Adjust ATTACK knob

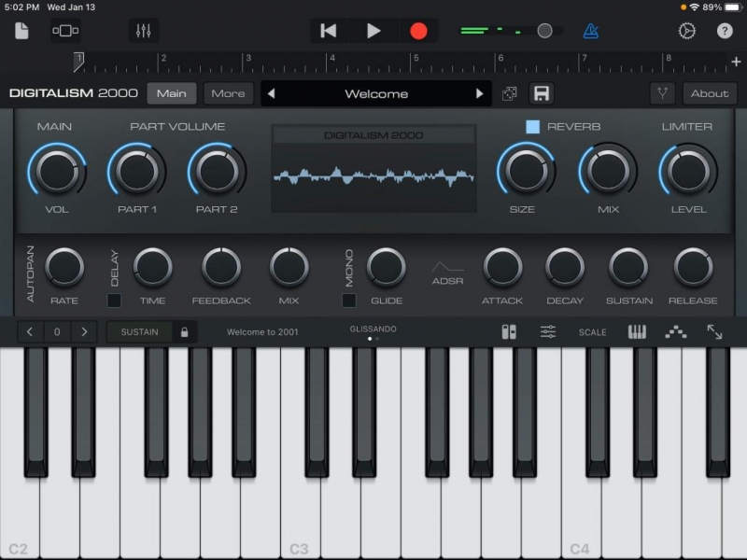click(502, 267)
